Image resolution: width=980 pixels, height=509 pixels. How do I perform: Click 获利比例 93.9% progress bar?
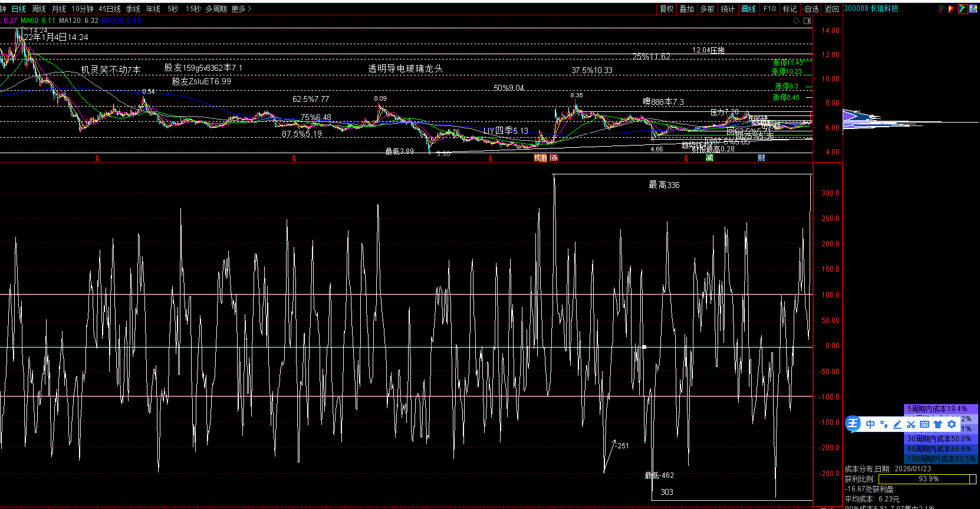pyautogui.click(x=928, y=480)
